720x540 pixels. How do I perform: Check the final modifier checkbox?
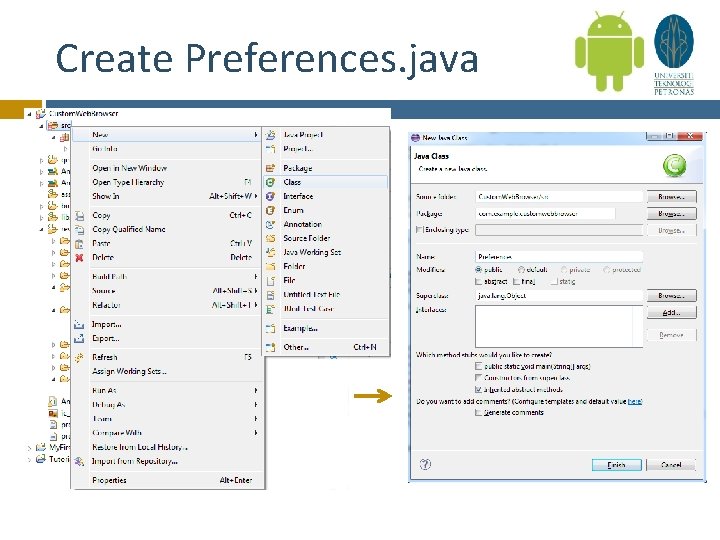click(x=516, y=281)
